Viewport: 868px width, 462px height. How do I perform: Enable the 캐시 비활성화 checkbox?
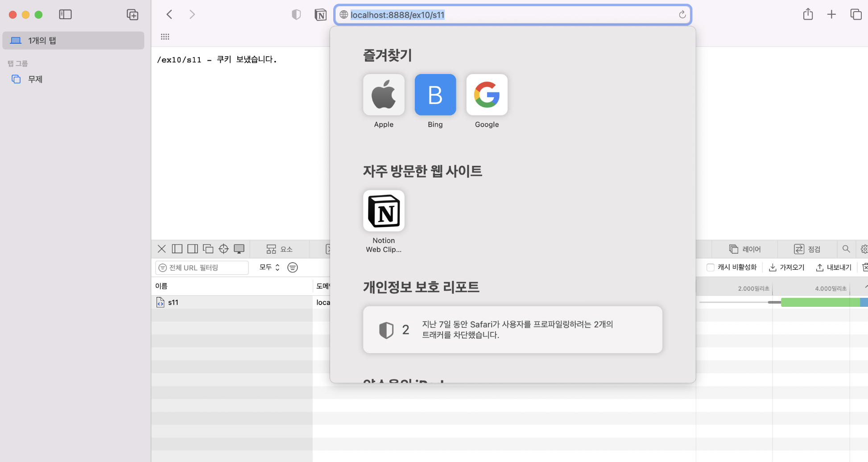point(711,267)
